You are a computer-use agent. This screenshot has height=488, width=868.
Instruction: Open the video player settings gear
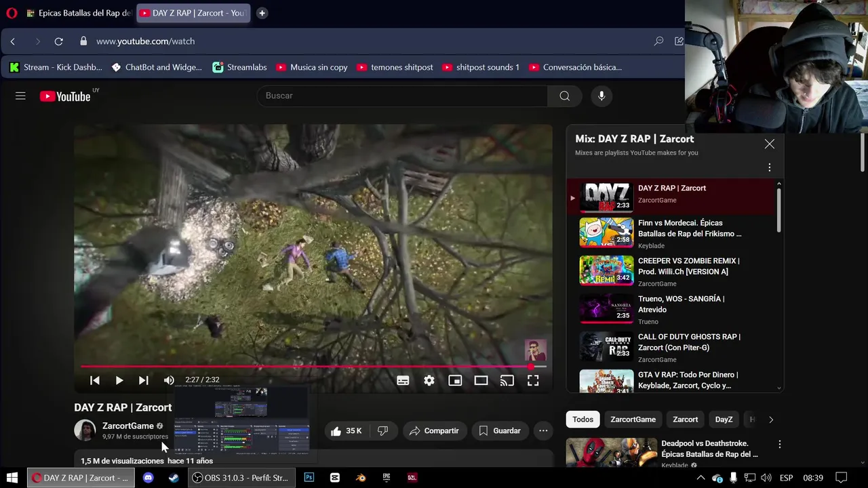coord(429,381)
